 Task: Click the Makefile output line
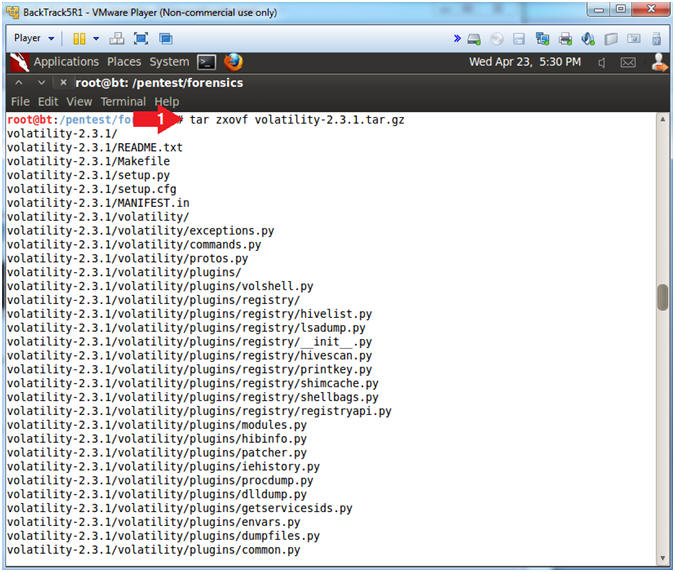pos(88,161)
